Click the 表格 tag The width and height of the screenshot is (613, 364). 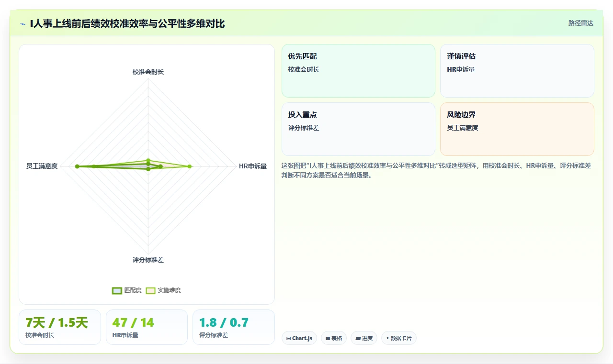point(334,338)
